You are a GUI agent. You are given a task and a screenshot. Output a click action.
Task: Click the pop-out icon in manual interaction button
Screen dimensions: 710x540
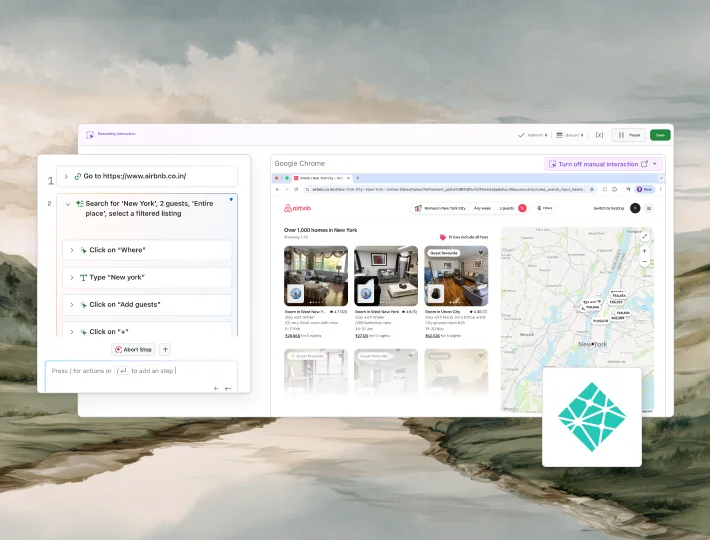(x=644, y=164)
